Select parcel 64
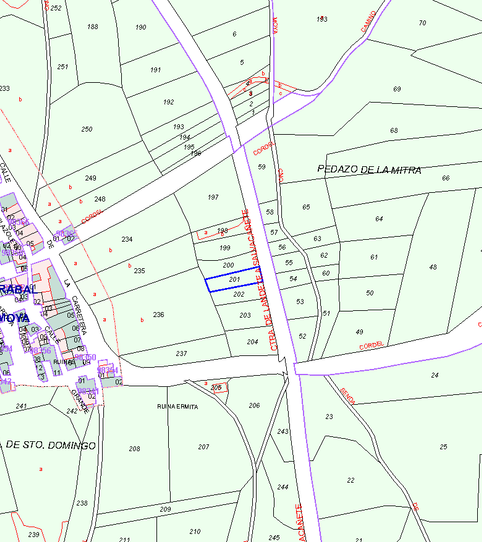 (x=379, y=219)
